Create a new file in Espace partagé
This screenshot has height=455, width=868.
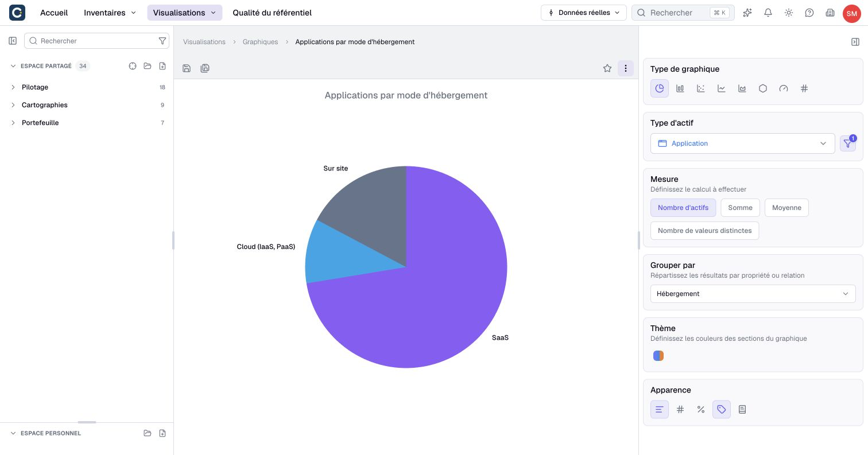point(162,66)
